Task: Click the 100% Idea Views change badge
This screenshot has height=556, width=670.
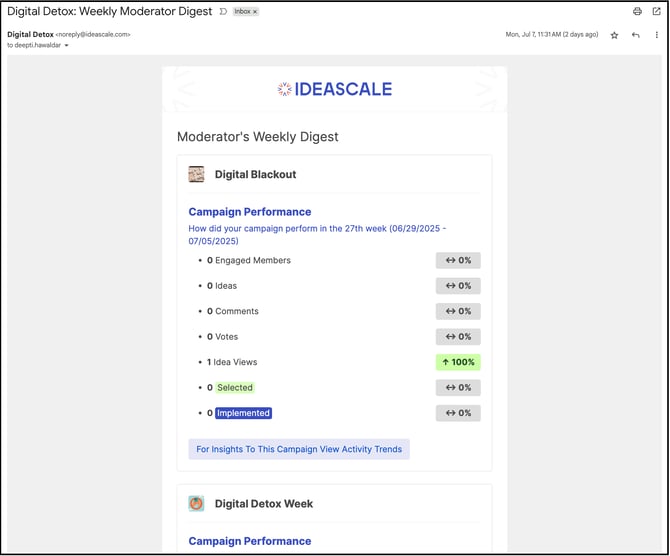Action: [x=458, y=362]
